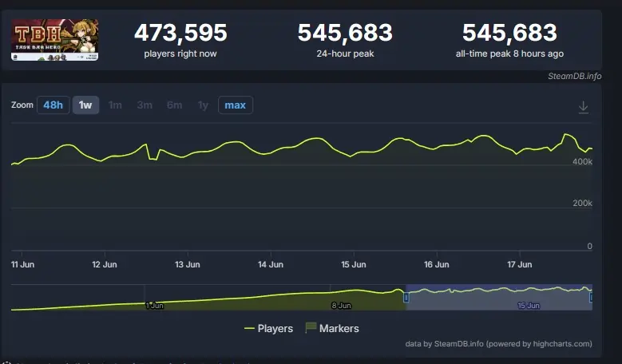
Task: Click the 14 Jun axis label
Action: click(x=271, y=264)
